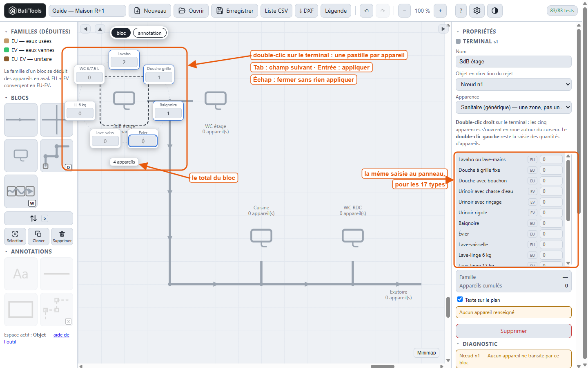Open the Apparence dropdown
588x368 pixels.
click(514, 107)
